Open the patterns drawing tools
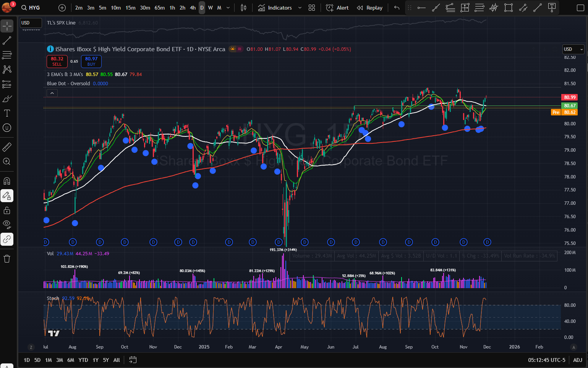This screenshot has width=588, height=368. [x=7, y=70]
